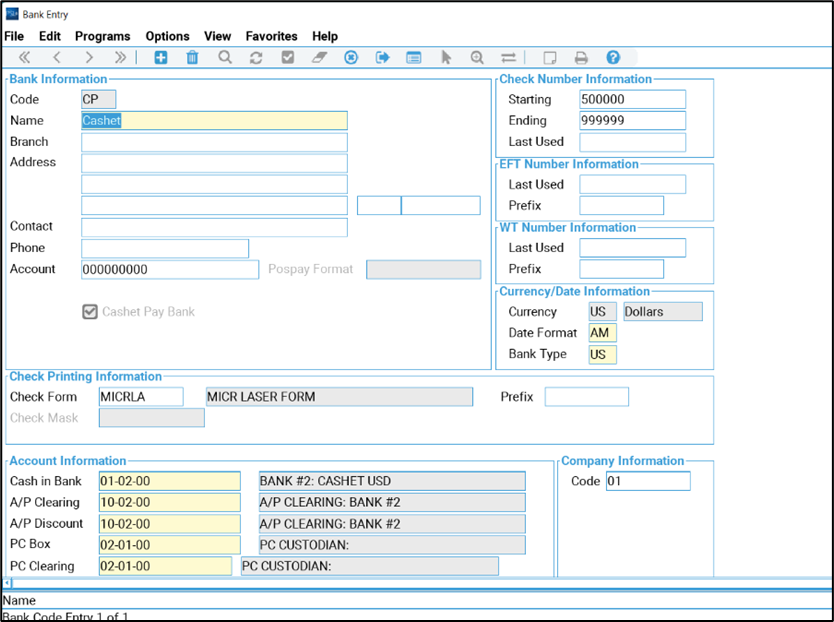Add a new bank record with plus icon
The width and height of the screenshot is (834, 622).
[161, 57]
